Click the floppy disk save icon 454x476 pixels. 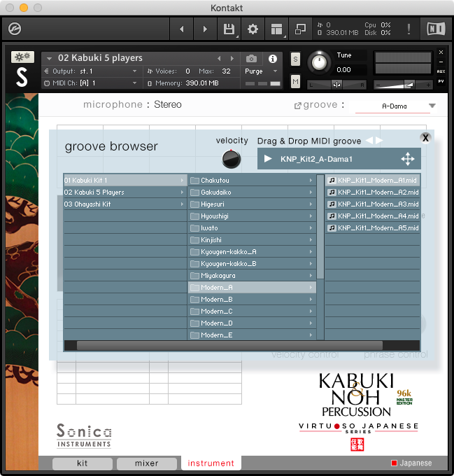click(x=229, y=29)
